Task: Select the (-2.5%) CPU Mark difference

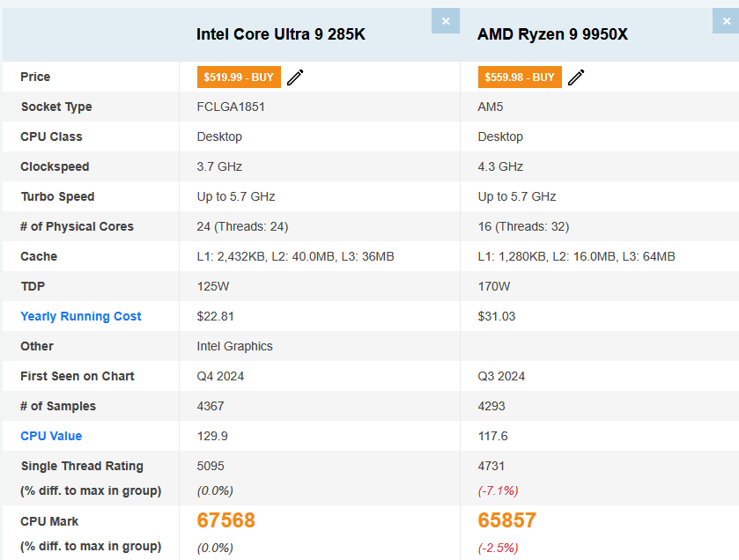Action: (498, 549)
